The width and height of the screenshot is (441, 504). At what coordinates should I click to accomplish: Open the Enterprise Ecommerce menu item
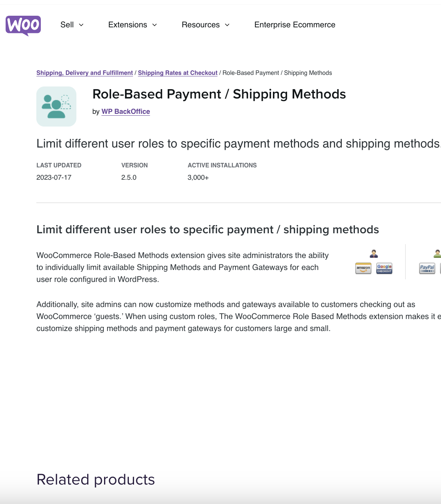pos(295,25)
